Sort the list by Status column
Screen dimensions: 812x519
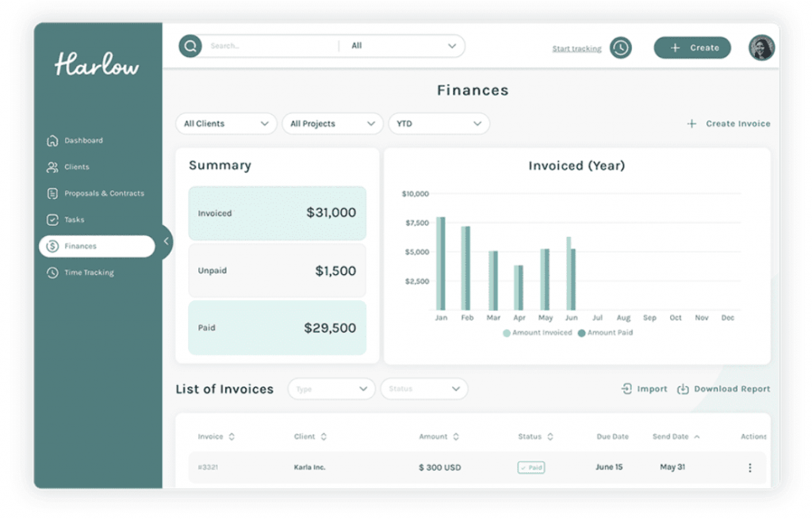point(550,437)
